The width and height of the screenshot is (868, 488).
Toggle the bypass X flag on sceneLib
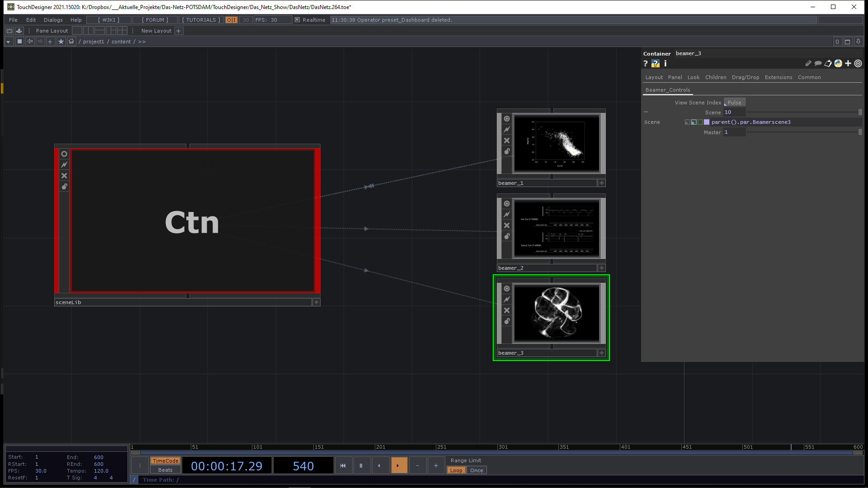64,176
